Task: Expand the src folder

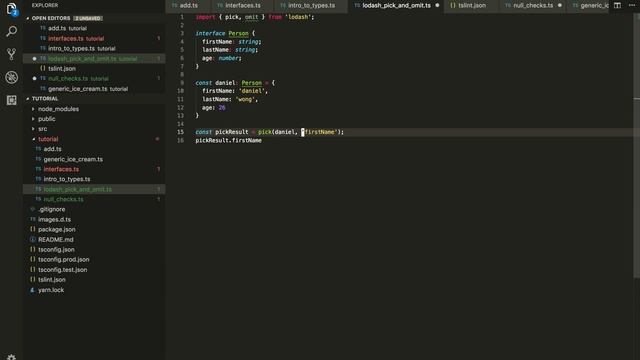Action: (42, 129)
